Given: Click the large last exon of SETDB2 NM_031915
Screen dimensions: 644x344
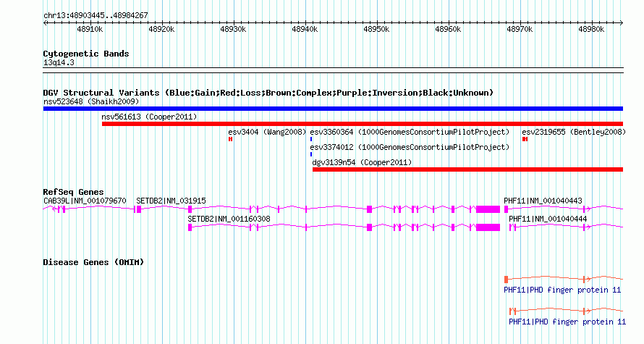Looking at the screenshot, I should (488, 209).
